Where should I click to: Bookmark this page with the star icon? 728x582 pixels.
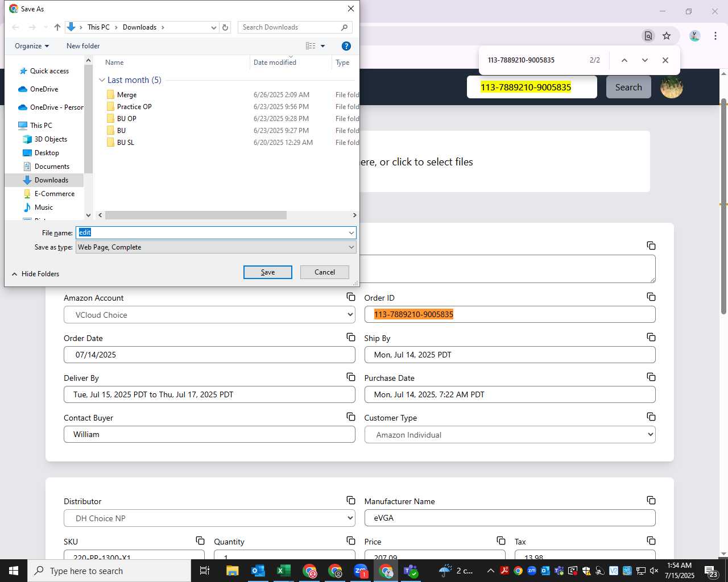point(667,36)
